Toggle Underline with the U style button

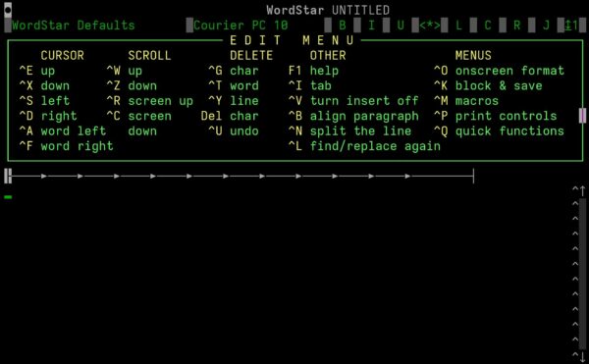click(x=401, y=26)
